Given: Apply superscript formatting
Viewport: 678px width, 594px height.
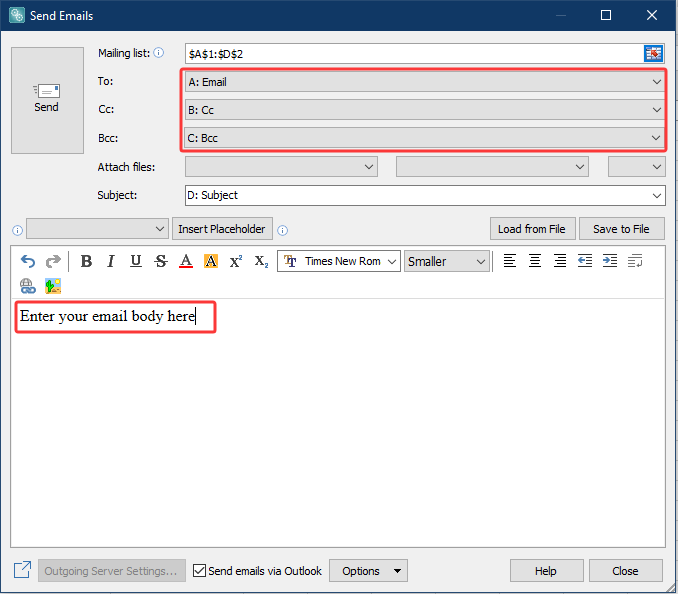Looking at the screenshot, I should point(236,261).
